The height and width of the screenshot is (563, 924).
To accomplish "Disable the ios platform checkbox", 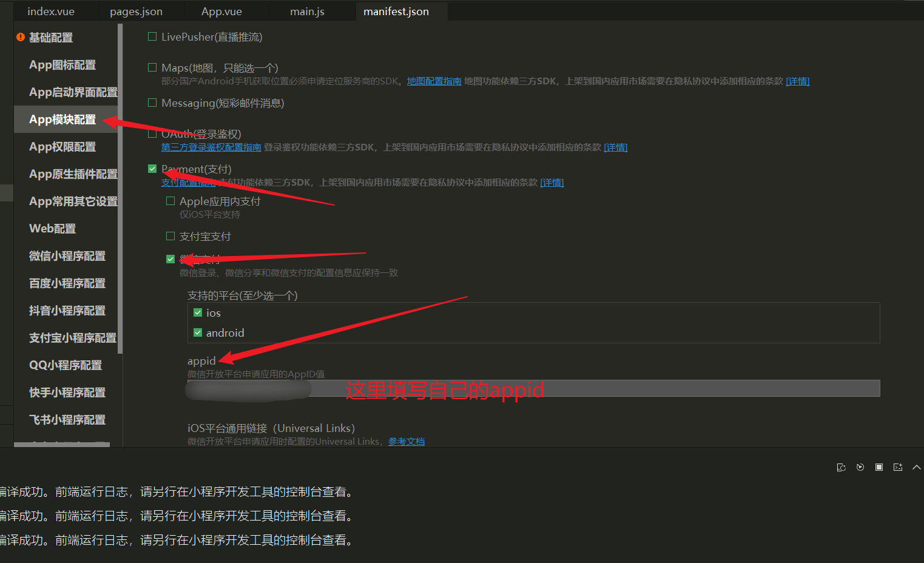I will point(198,312).
